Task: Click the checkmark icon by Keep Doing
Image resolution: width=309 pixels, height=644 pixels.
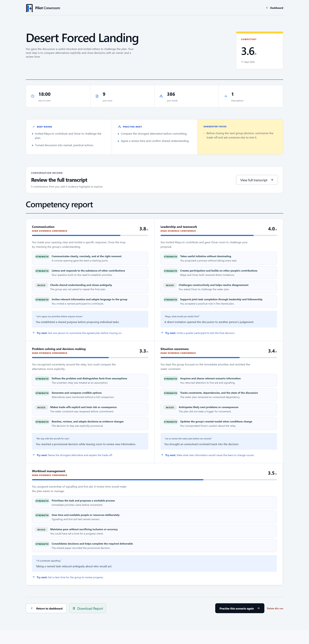Action: tap(34, 127)
